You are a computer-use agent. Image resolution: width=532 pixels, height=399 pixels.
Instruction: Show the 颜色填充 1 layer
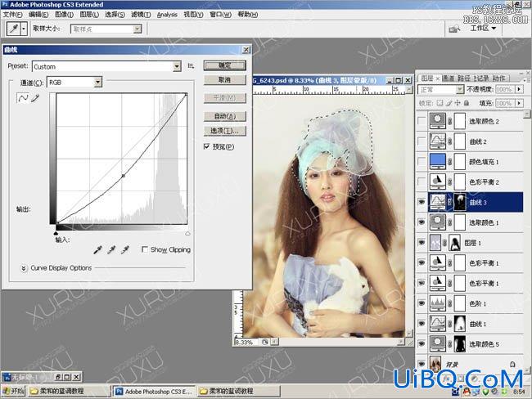(x=422, y=162)
